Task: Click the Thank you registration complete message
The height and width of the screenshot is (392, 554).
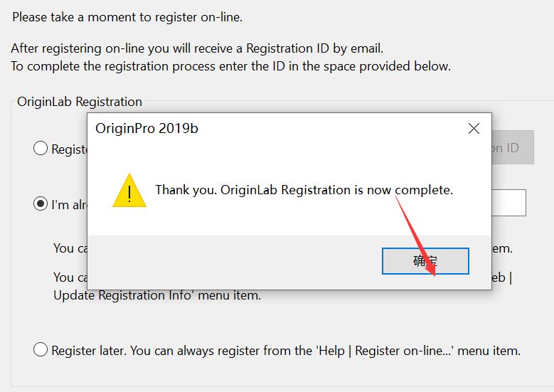Action: [x=304, y=190]
